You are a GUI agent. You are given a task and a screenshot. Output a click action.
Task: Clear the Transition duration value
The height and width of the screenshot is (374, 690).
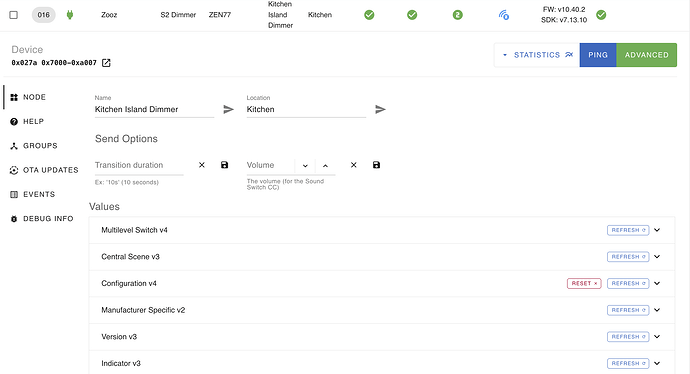(202, 165)
